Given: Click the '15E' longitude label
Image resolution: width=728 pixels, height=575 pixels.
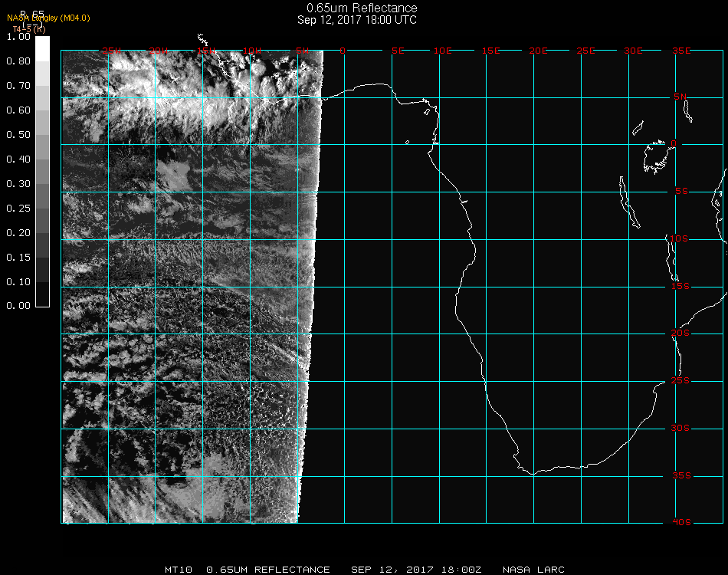Looking at the screenshot, I should tap(490, 51).
